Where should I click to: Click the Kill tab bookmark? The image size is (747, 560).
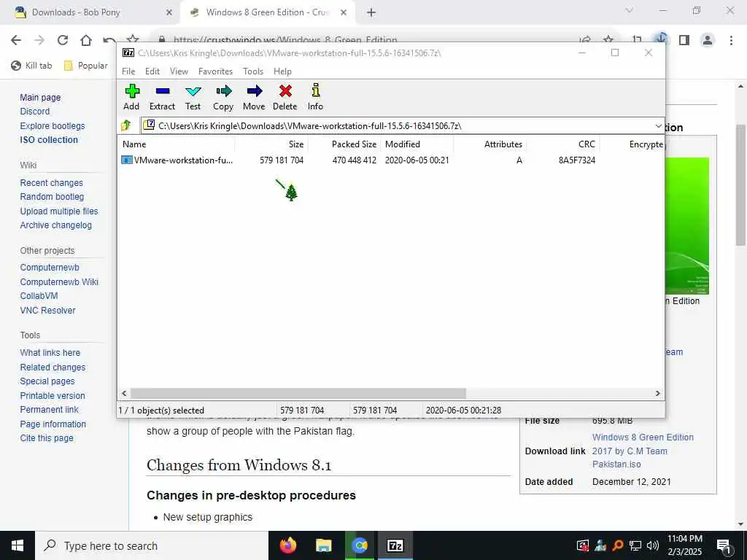click(31, 66)
